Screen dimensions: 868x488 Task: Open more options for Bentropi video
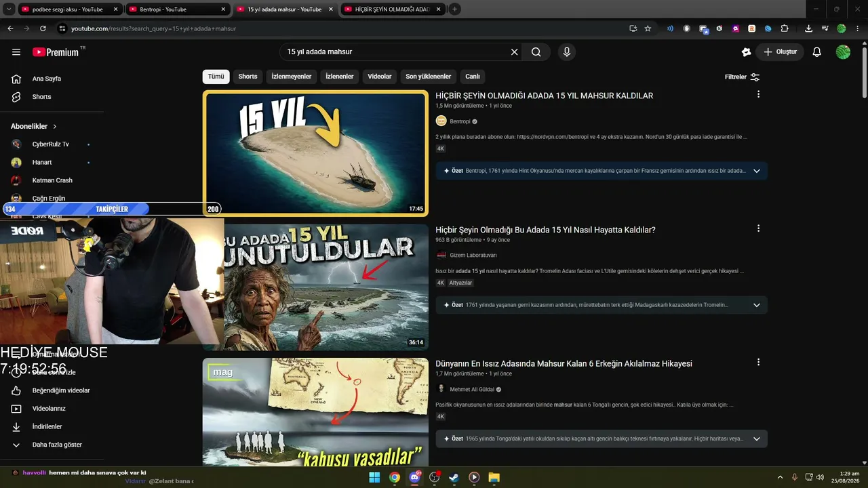coord(758,94)
